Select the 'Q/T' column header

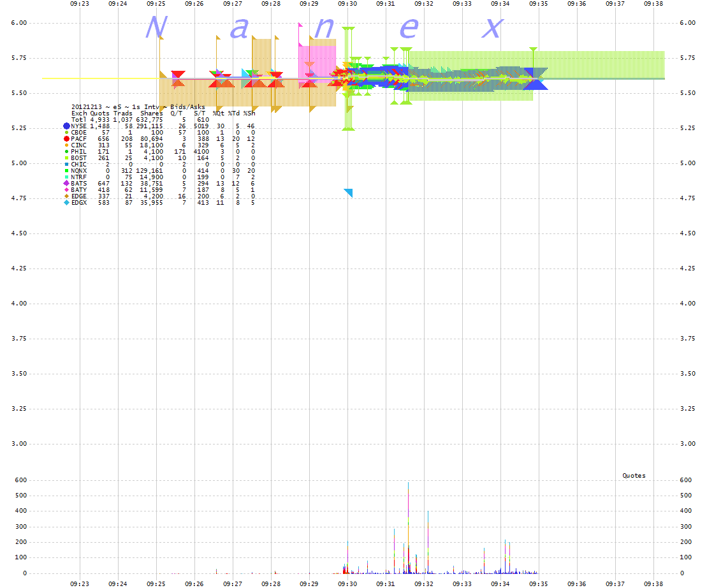(177, 114)
